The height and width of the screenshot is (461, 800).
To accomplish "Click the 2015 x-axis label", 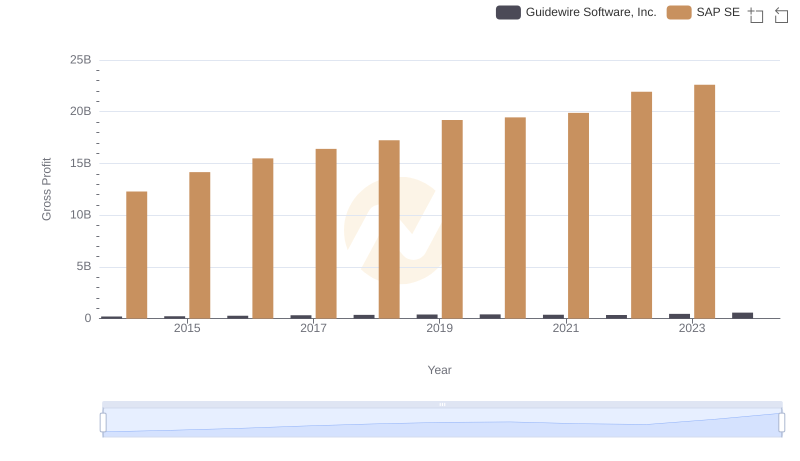I will pos(187,328).
